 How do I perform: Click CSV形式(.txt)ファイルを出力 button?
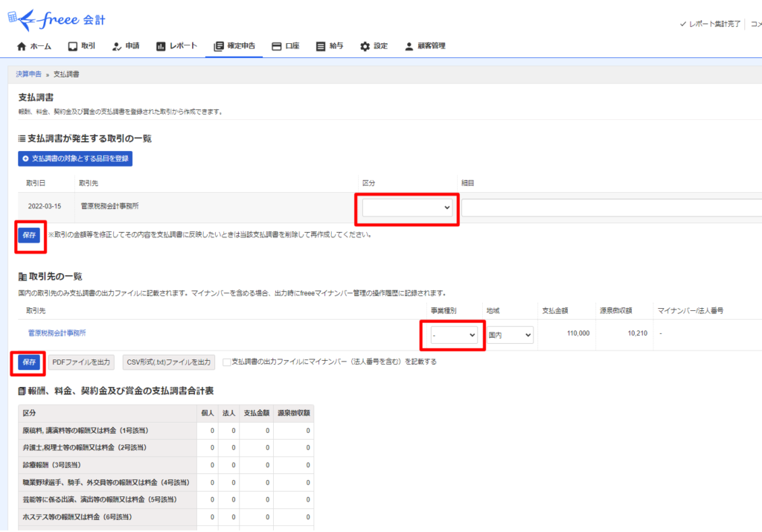click(x=169, y=362)
